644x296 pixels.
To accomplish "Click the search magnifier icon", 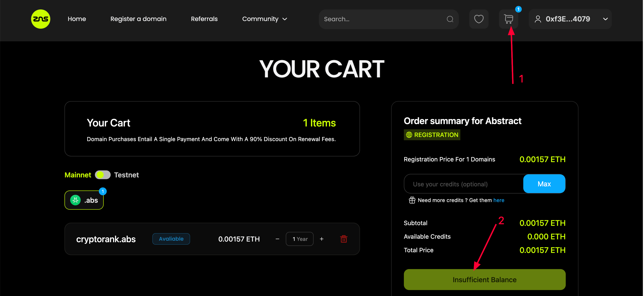I will (450, 19).
